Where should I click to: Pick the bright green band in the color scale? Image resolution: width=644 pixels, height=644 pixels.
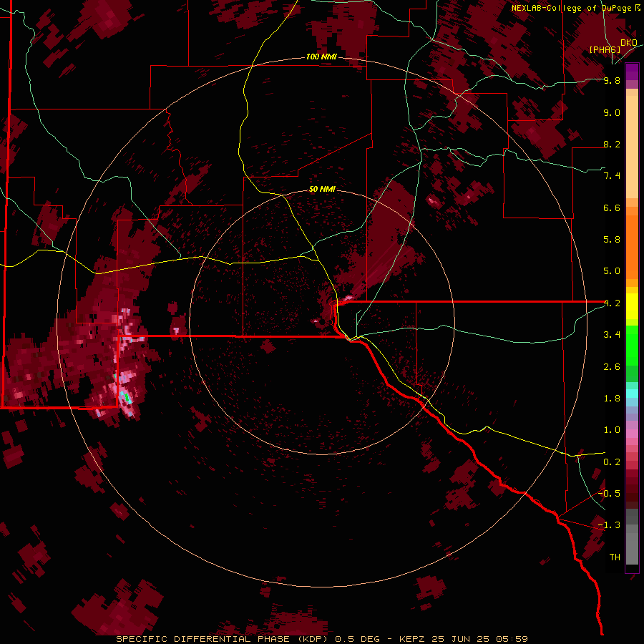click(x=632, y=346)
